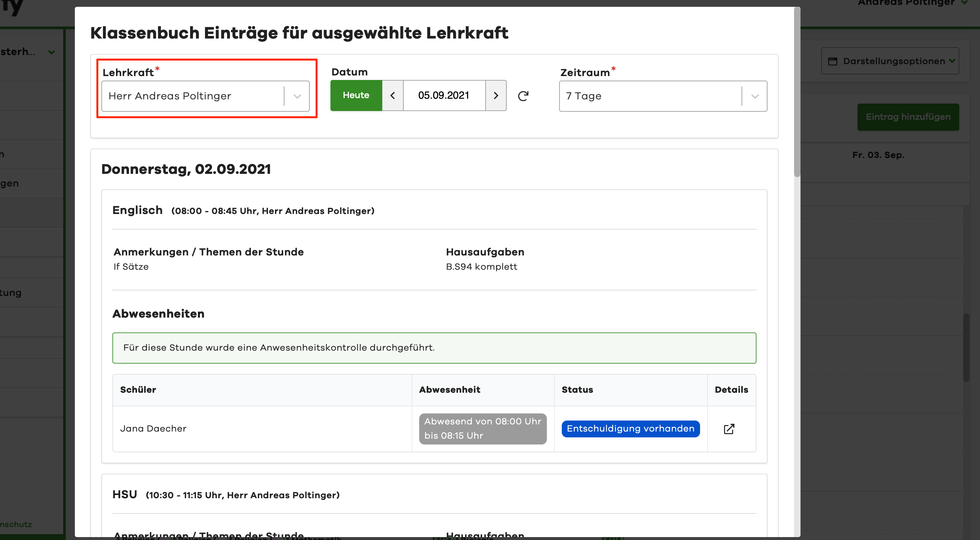980x540 pixels.
Task: Click the Eintrag hinzufügen button
Action: (x=908, y=117)
